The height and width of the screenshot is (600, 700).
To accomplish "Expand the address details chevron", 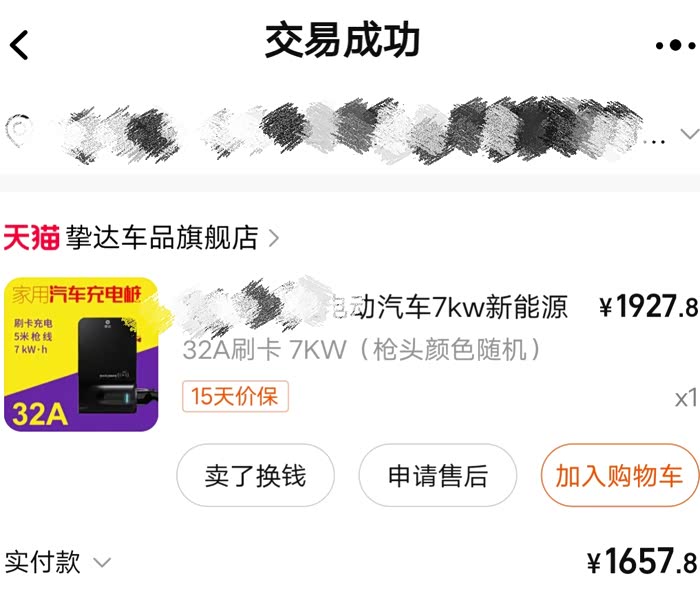I will point(690,133).
